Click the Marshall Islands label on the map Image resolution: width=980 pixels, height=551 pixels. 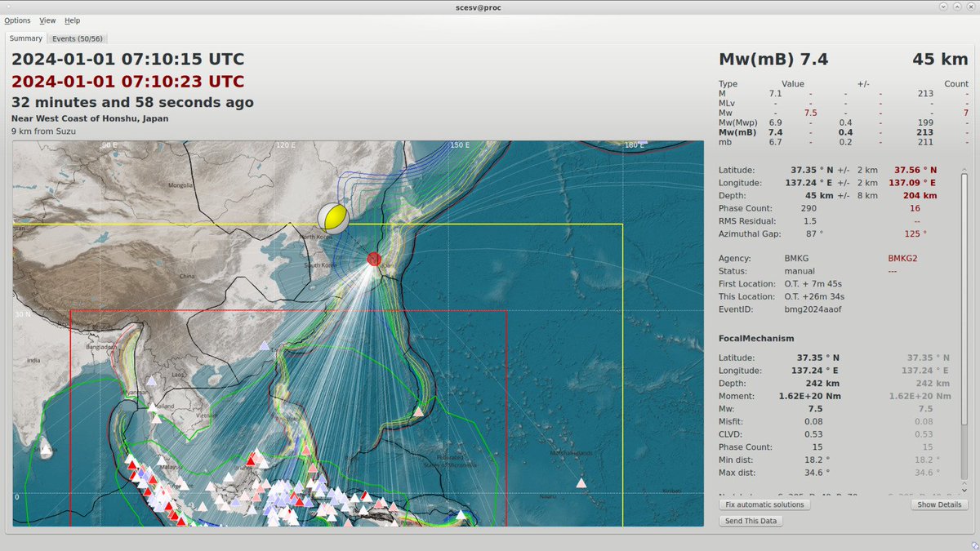pyautogui.click(x=569, y=452)
